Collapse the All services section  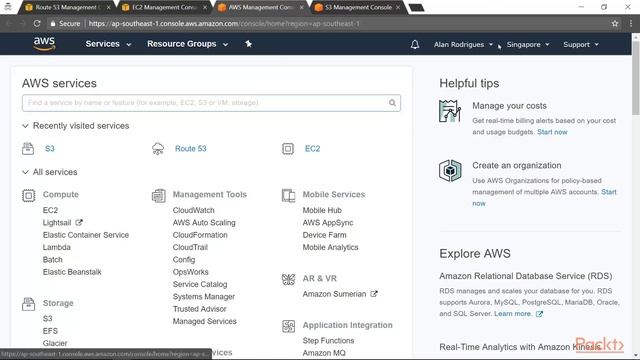pos(25,172)
